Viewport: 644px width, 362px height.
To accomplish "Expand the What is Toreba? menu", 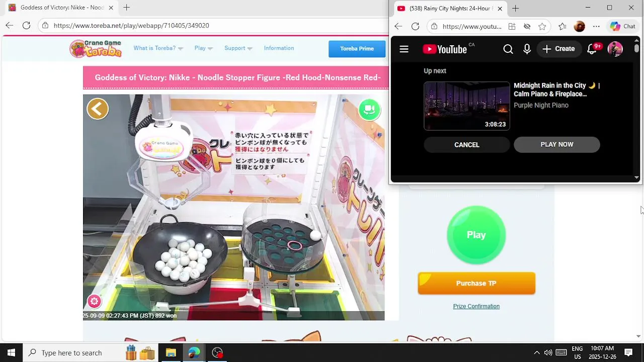I will pyautogui.click(x=158, y=48).
